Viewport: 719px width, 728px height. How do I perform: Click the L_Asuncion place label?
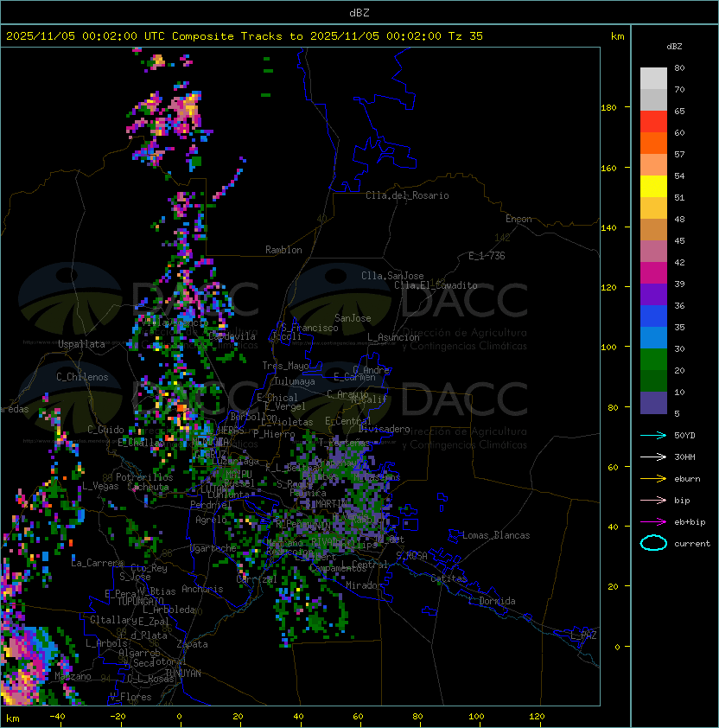click(x=393, y=337)
